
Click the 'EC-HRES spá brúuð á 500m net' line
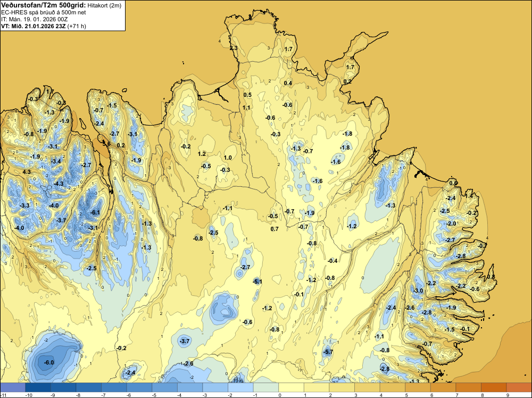tap(44, 13)
